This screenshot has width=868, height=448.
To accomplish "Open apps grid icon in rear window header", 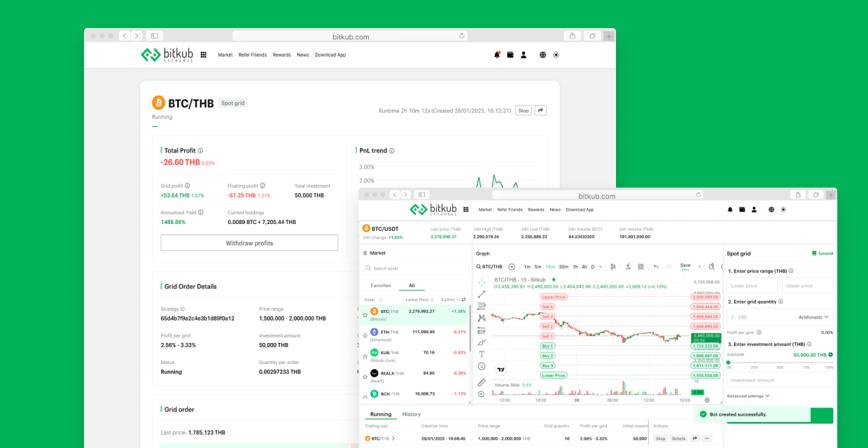I will 203,55.
